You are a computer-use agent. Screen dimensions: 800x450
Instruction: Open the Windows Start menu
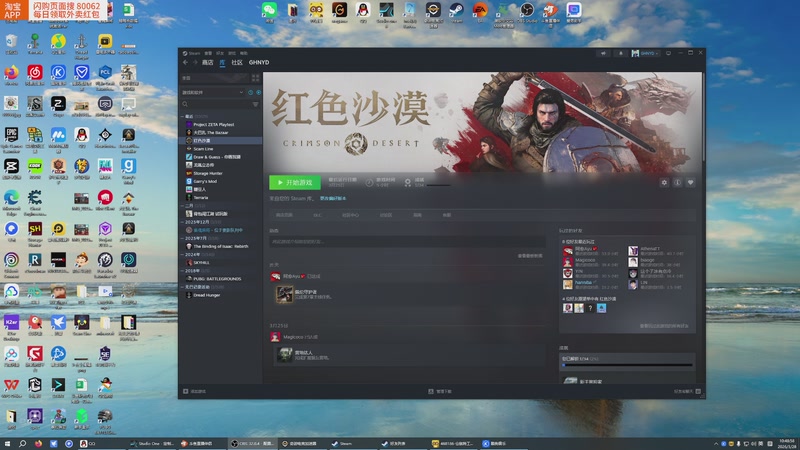(7, 444)
